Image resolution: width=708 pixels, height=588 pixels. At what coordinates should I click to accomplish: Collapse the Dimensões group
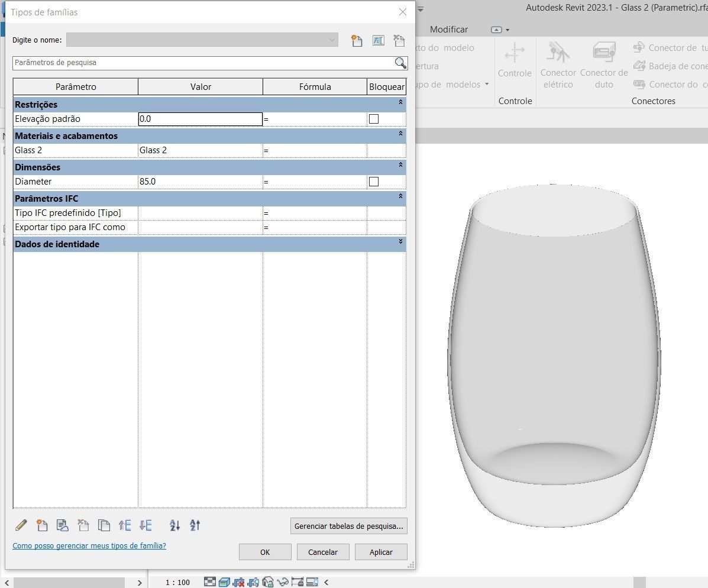point(400,165)
